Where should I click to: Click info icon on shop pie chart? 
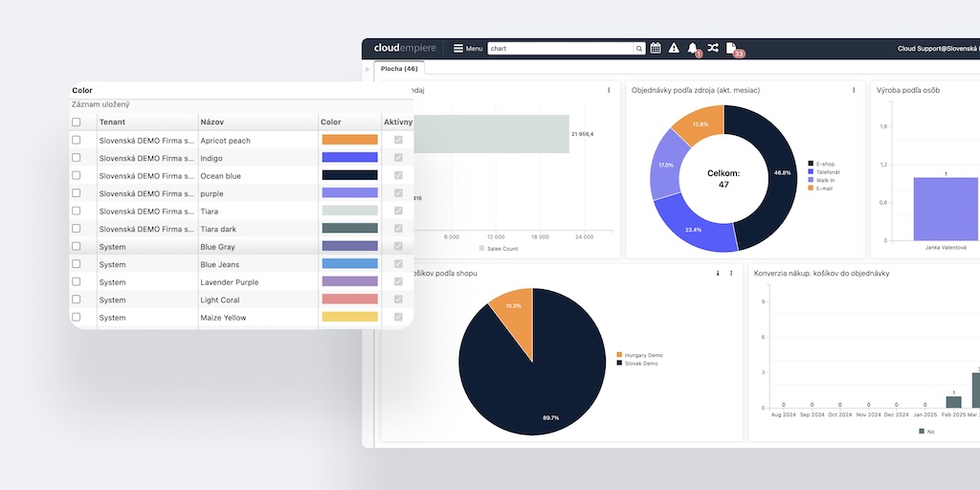click(x=718, y=274)
